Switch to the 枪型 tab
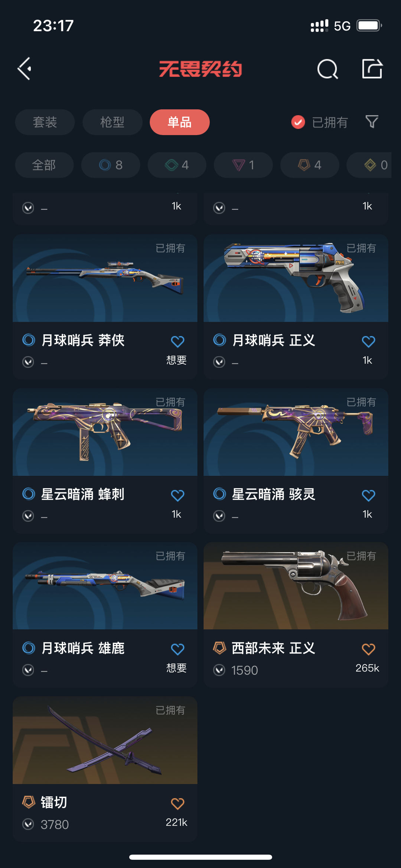The width and height of the screenshot is (401, 868). tap(112, 122)
